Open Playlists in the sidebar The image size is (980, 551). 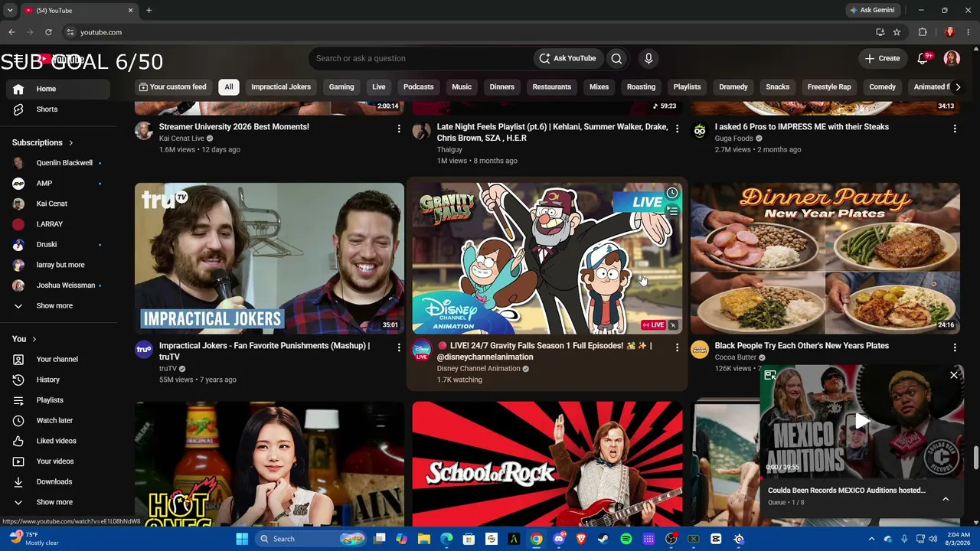[58, 400]
